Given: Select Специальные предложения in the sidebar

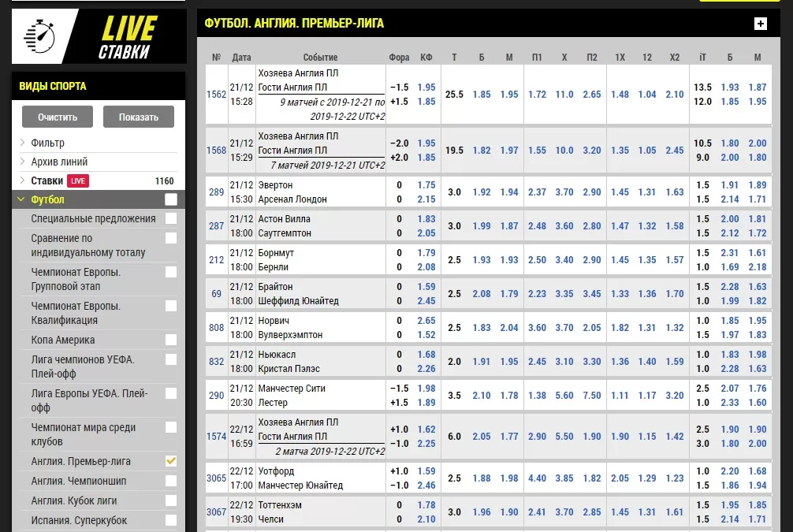Looking at the screenshot, I should 93,219.
